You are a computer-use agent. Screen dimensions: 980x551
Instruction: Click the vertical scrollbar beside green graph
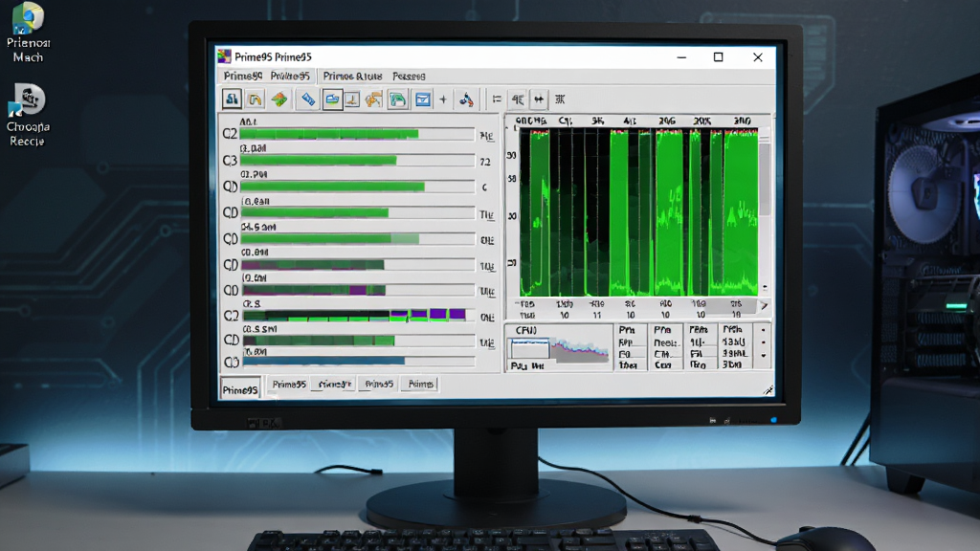coord(765,209)
